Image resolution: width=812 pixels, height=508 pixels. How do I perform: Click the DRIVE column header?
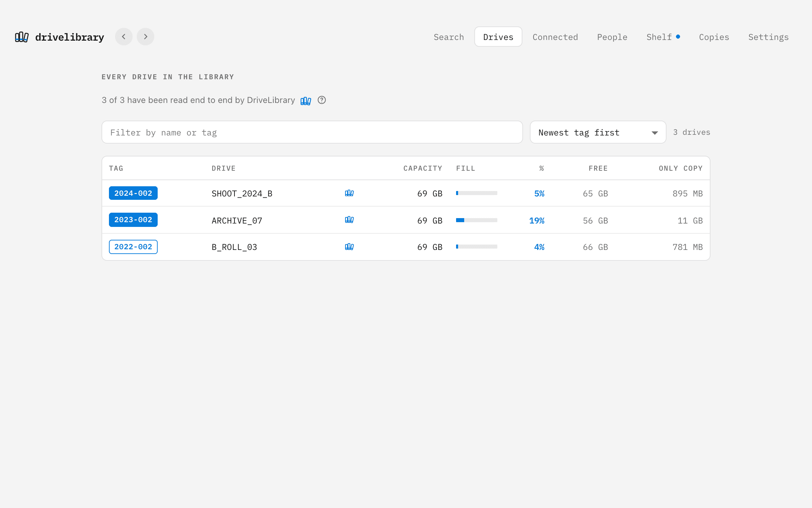[x=224, y=168]
